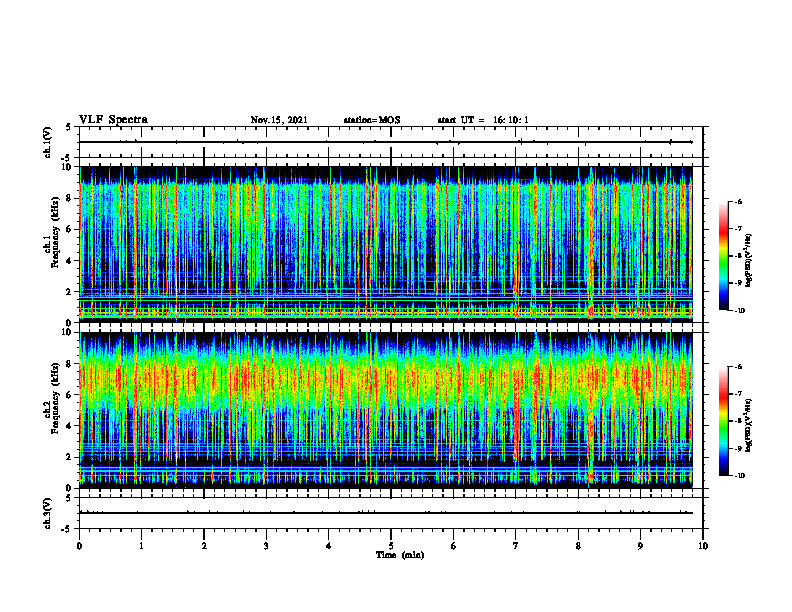Image resolution: width=792 pixels, height=612 pixels.
Task: Click the "-5" tick on the ch.3(V) axis
Action: click(x=67, y=529)
